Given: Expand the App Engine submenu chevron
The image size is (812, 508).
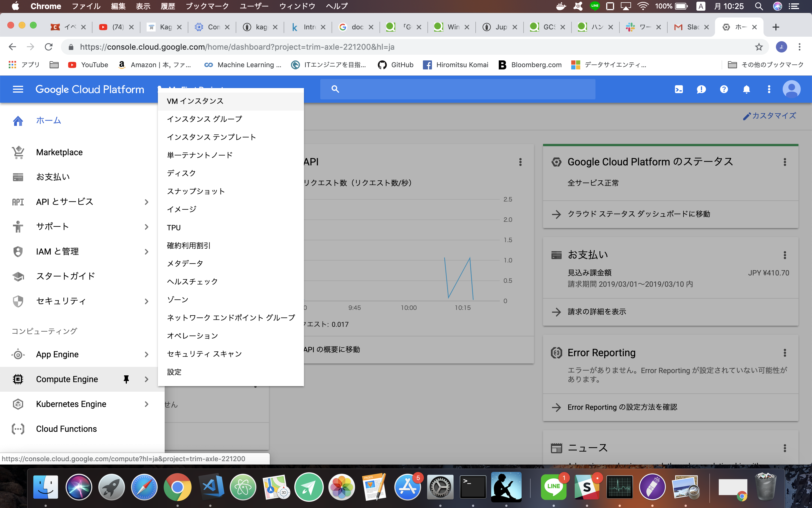Looking at the screenshot, I should (146, 354).
